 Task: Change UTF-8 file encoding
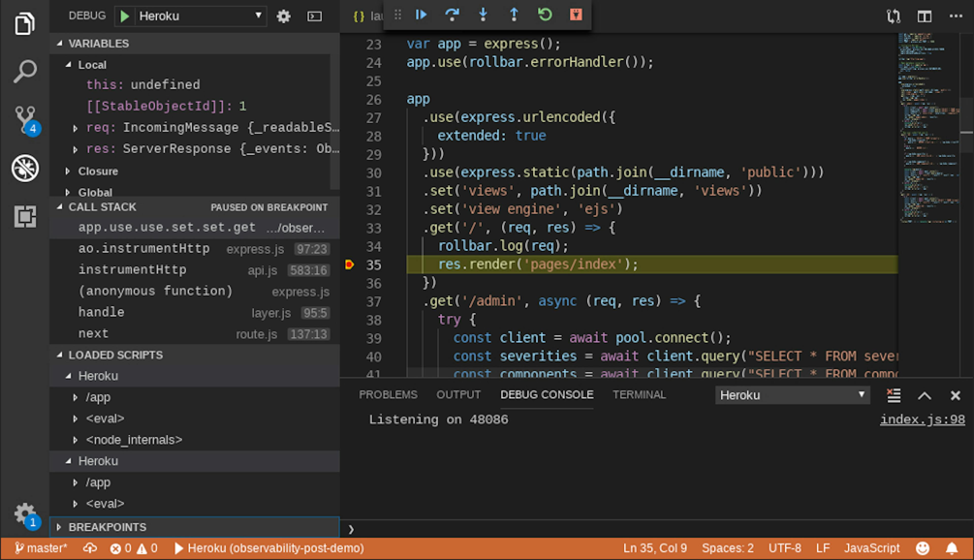785,548
